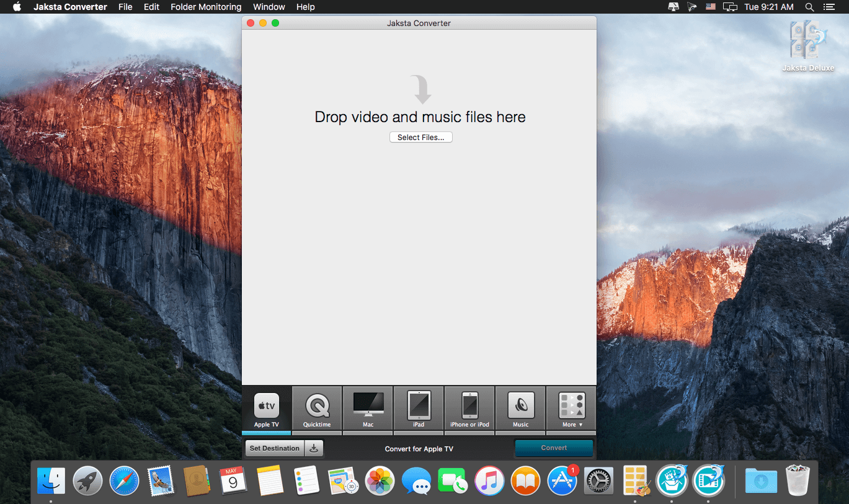Open Photos from the Dock

[x=380, y=481]
